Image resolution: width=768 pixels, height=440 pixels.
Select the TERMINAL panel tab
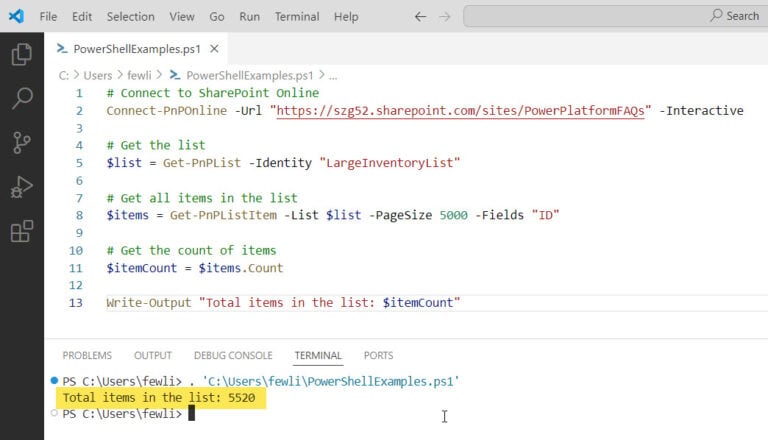(x=318, y=355)
